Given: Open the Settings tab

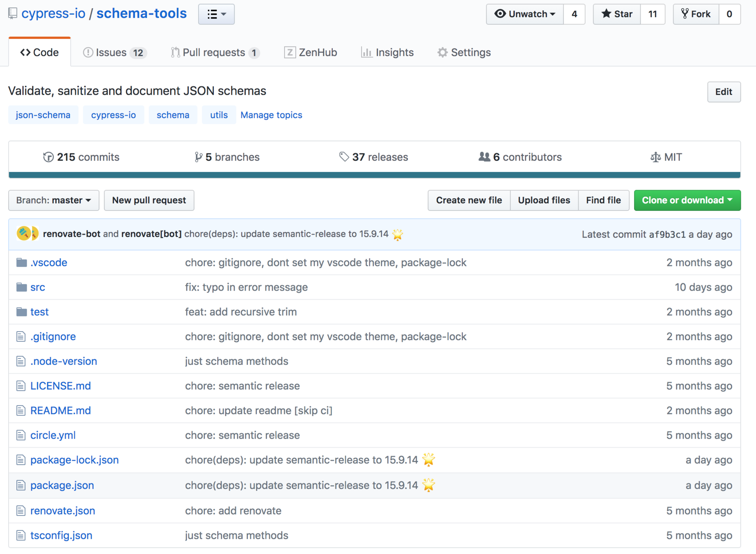Looking at the screenshot, I should [464, 53].
